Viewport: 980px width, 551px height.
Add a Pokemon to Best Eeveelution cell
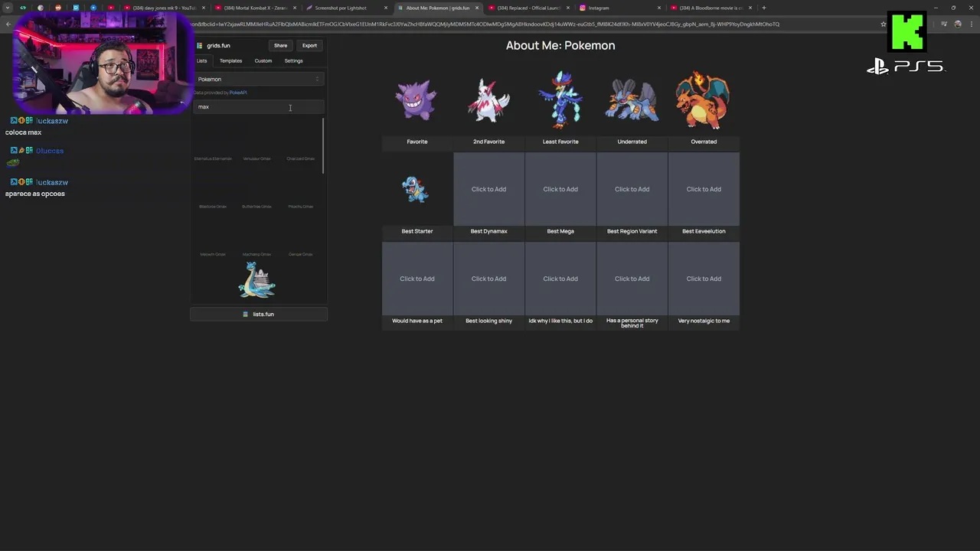pyautogui.click(x=704, y=189)
